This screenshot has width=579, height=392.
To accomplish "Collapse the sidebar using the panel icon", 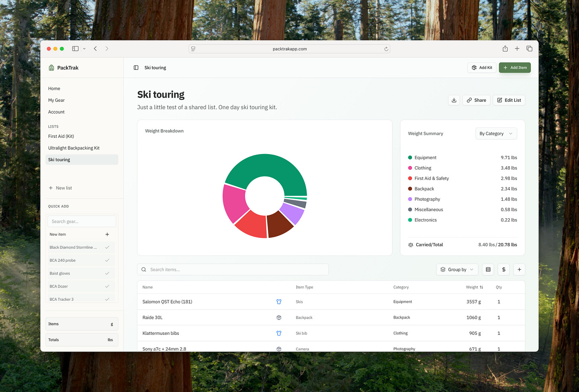I will tap(136, 68).
